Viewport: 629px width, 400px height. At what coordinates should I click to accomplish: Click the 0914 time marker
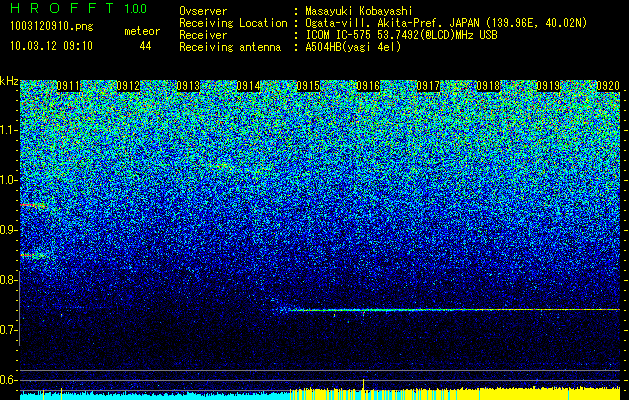click(x=248, y=86)
